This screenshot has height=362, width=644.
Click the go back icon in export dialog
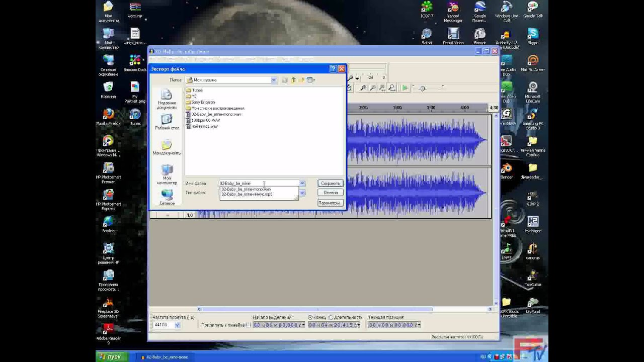point(285,80)
